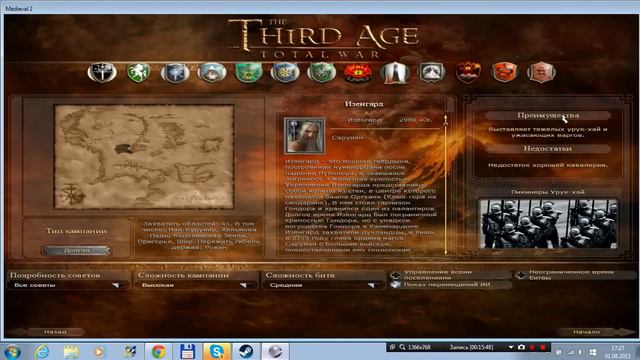
Task: Open Internet Explorer from taskbar
Action: point(42,351)
